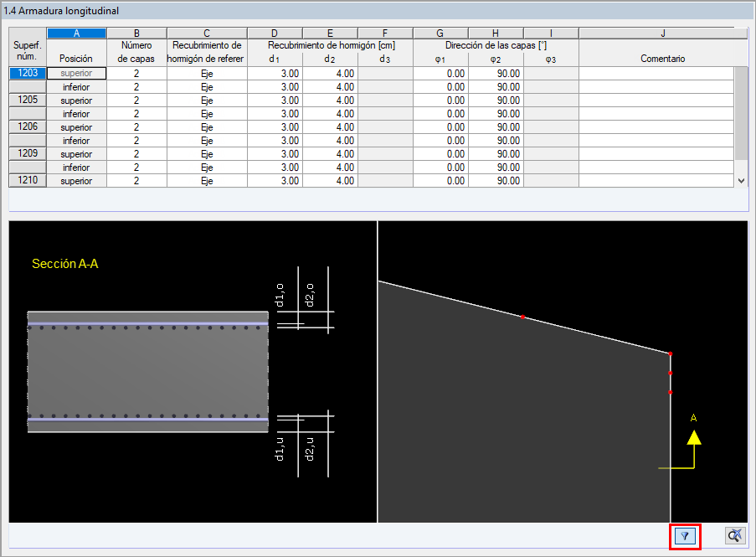Image resolution: width=756 pixels, height=557 pixels.
Task: Select surface row number 1203
Action: tap(28, 74)
